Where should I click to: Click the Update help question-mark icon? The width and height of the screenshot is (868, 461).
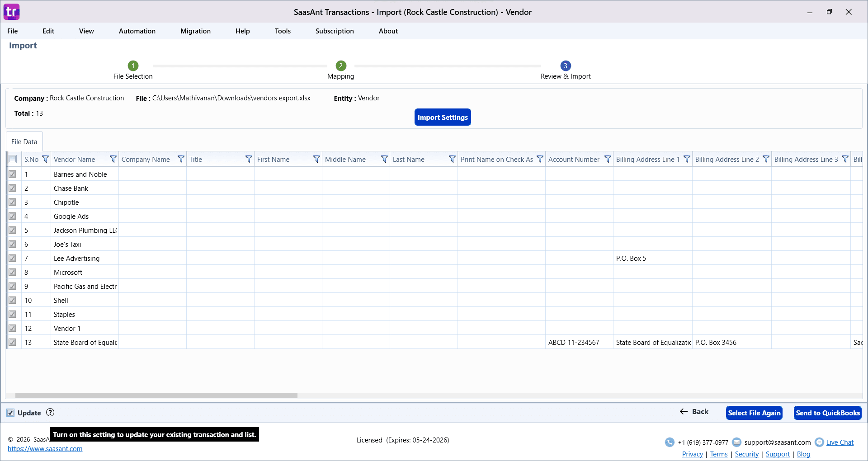click(50, 412)
